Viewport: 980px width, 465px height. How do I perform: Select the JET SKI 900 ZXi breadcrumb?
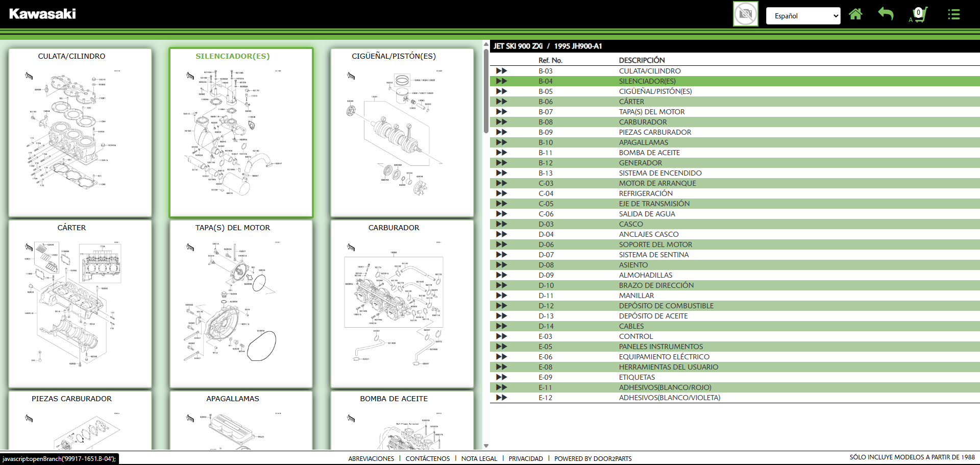click(518, 46)
